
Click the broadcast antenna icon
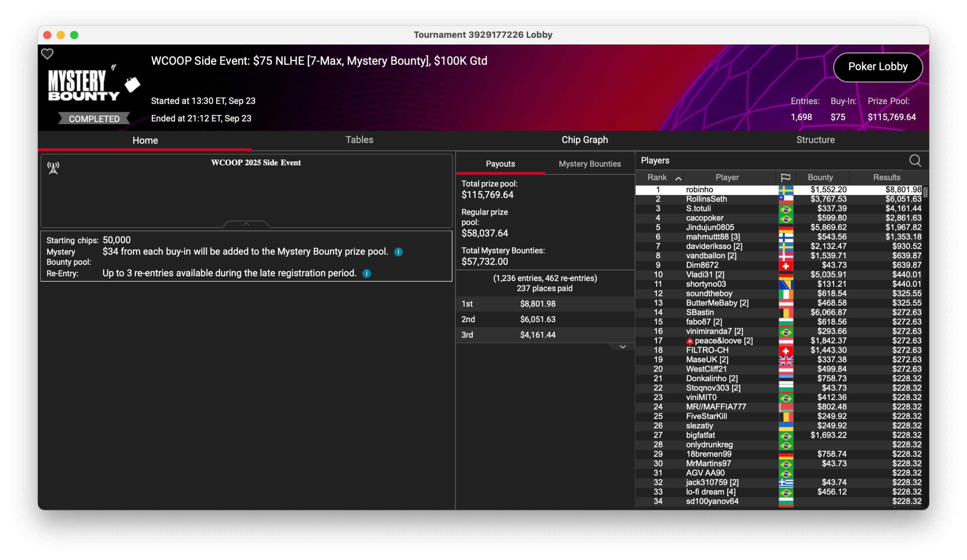pos(53,168)
